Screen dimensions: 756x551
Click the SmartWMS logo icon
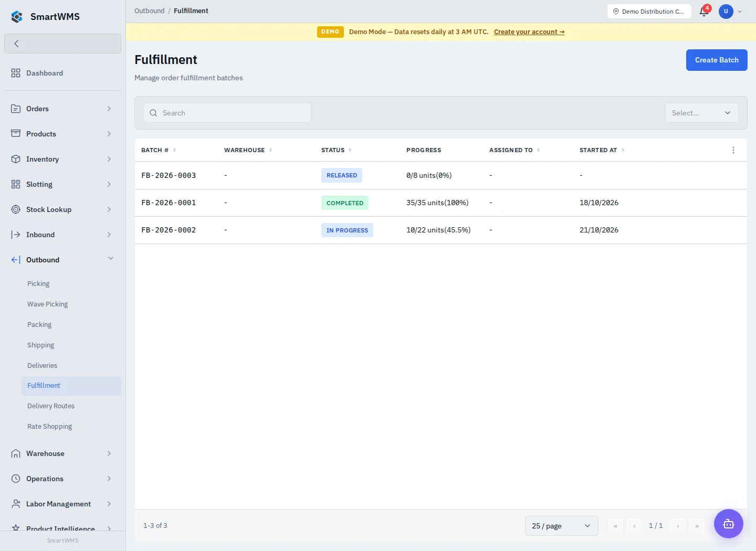(x=17, y=17)
